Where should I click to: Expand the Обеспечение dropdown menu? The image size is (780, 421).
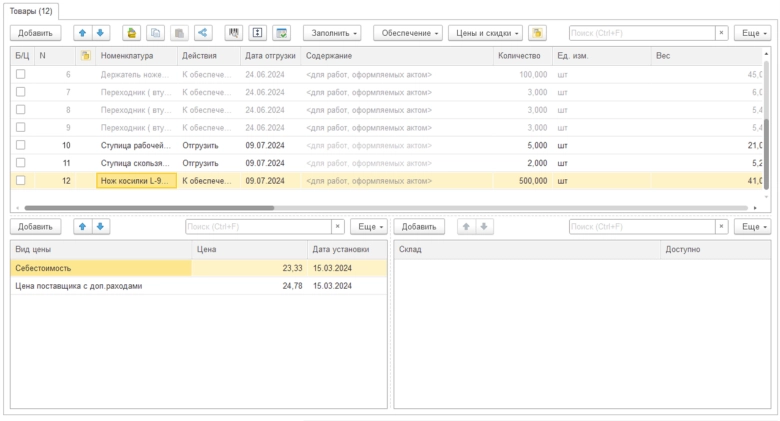pos(408,33)
